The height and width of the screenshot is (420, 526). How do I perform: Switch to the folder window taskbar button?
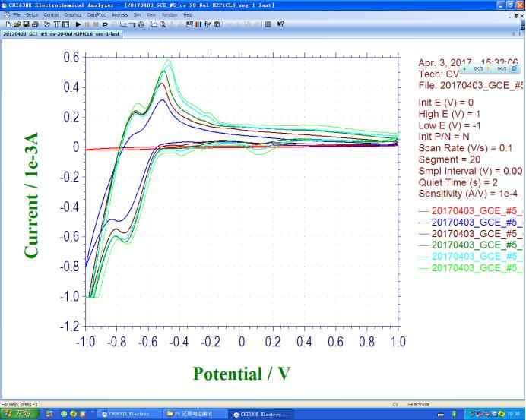[x=195, y=414]
